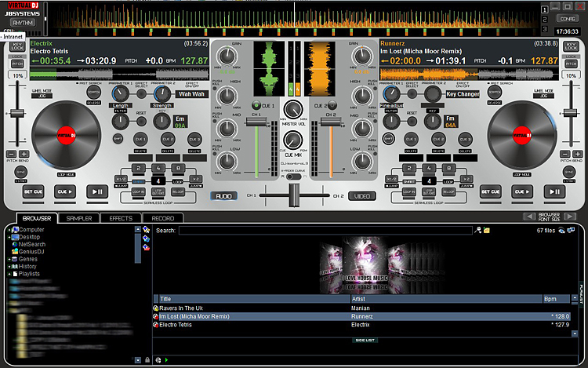Open the JOG wheel mode selector on left deck
The width and height of the screenshot is (588, 368).
coord(42,96)
